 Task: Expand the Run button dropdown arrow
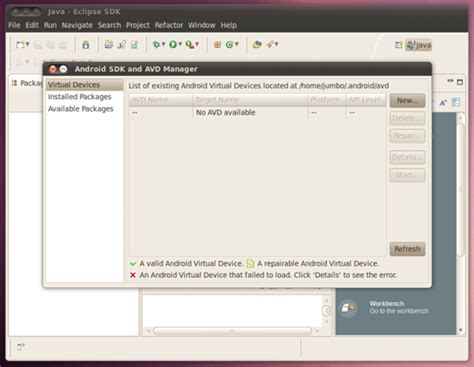(180, 44)
